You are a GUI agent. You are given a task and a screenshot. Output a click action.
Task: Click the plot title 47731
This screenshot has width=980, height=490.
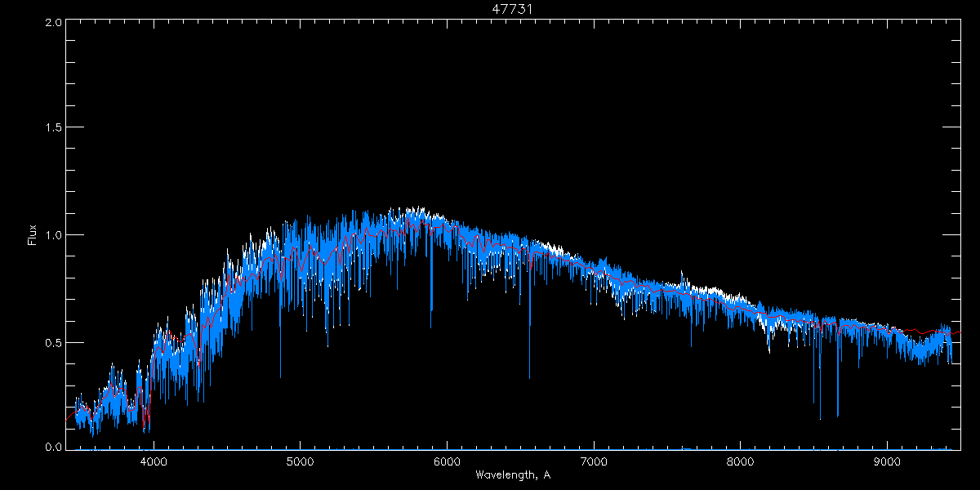click(x=513, y=9)
